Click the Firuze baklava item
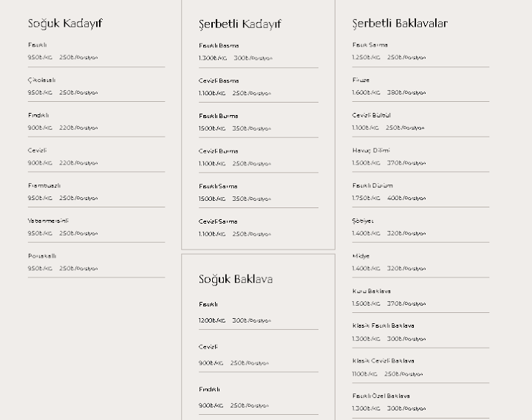Viewport: 532px width, 420px height. tap(361, 80)
